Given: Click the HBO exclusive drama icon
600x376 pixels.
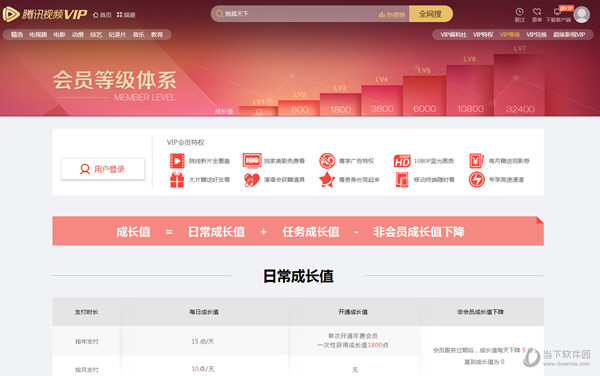Looking at the screenshot, I should [252, 161].
